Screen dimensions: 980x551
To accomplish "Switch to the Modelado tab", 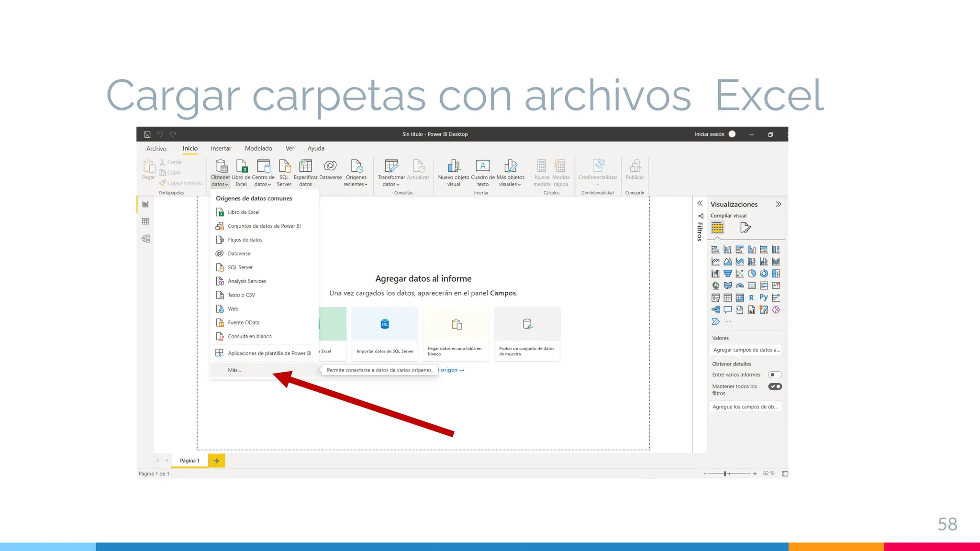I will tap(258, 149).
